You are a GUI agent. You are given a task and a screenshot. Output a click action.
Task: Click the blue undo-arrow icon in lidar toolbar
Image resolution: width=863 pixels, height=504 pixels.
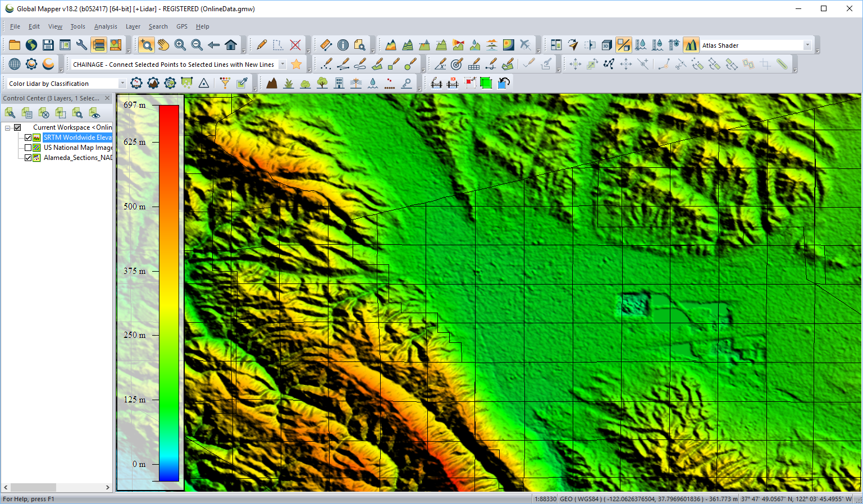[504, 84]
